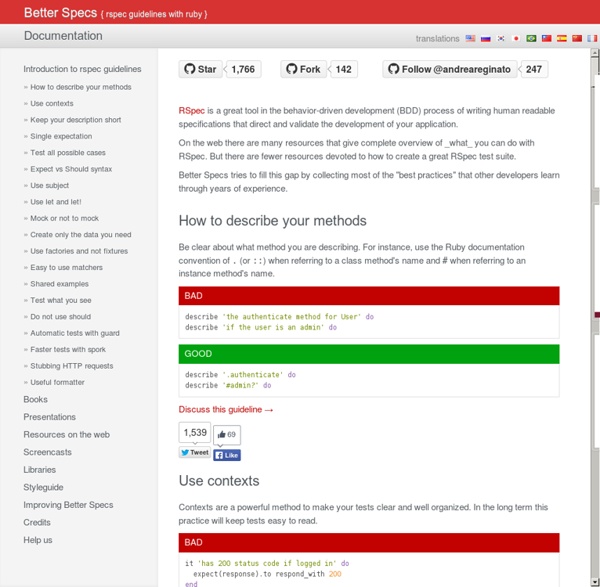Go to Create only the data you need
Screen dimensions: 600x587
click(81, 235)
